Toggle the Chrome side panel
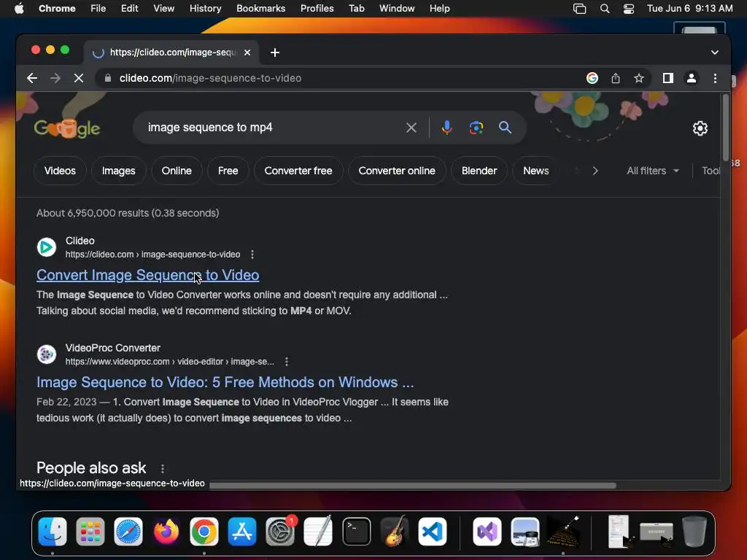Screen dimensions: 747x560 (x=668, y=78)
